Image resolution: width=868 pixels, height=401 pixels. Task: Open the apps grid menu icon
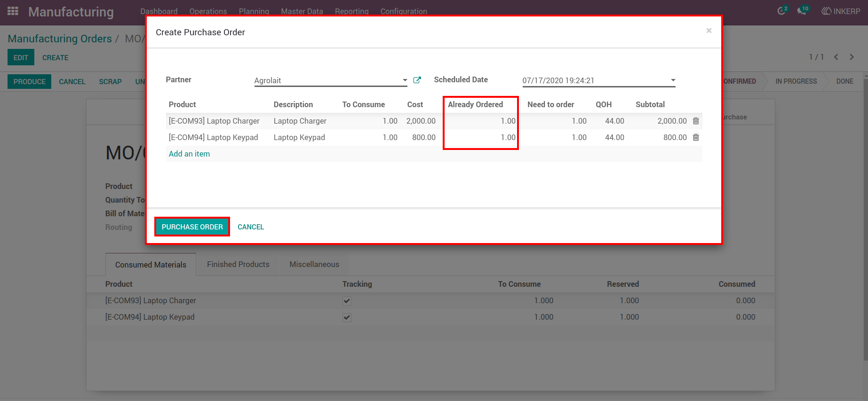click(13, 11)
